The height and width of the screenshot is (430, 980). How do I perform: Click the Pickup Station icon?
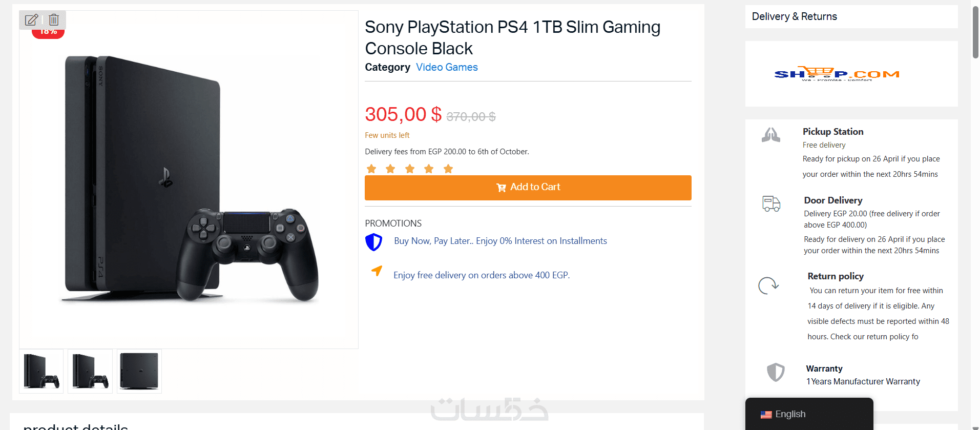pyautogui.click(x=771, y=135)
